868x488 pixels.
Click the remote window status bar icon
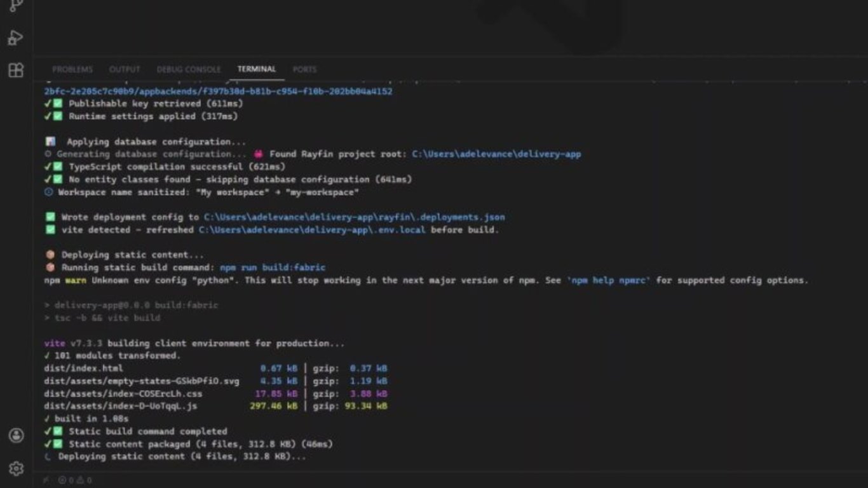(46, 480)
